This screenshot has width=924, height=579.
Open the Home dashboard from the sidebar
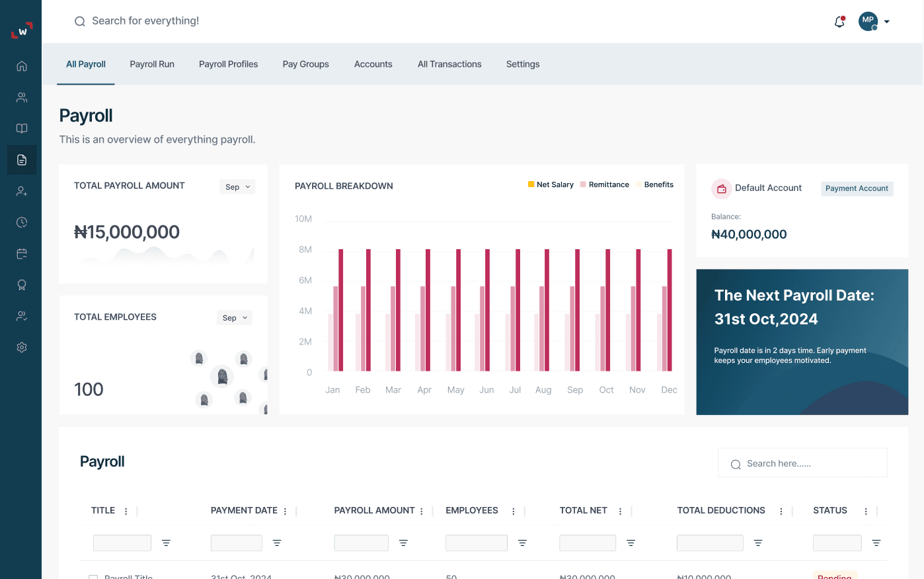[22, 66]
